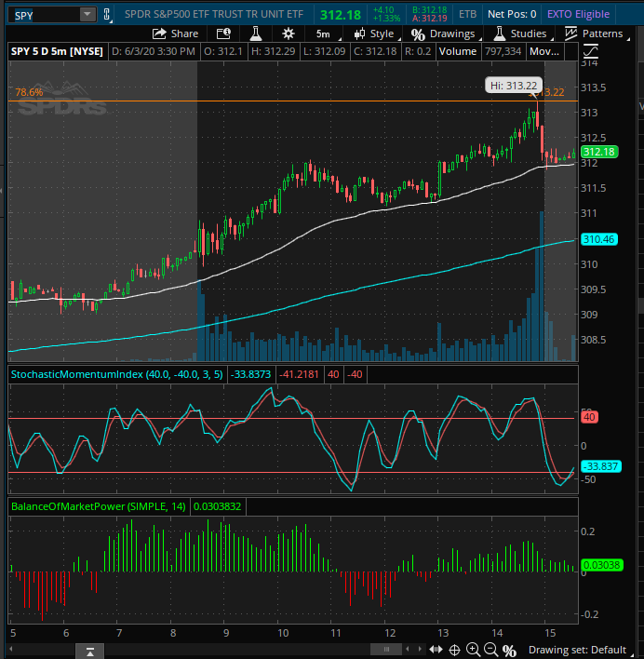Click the scrollbar left arrow
644x659 pixels.
(11, 650)
